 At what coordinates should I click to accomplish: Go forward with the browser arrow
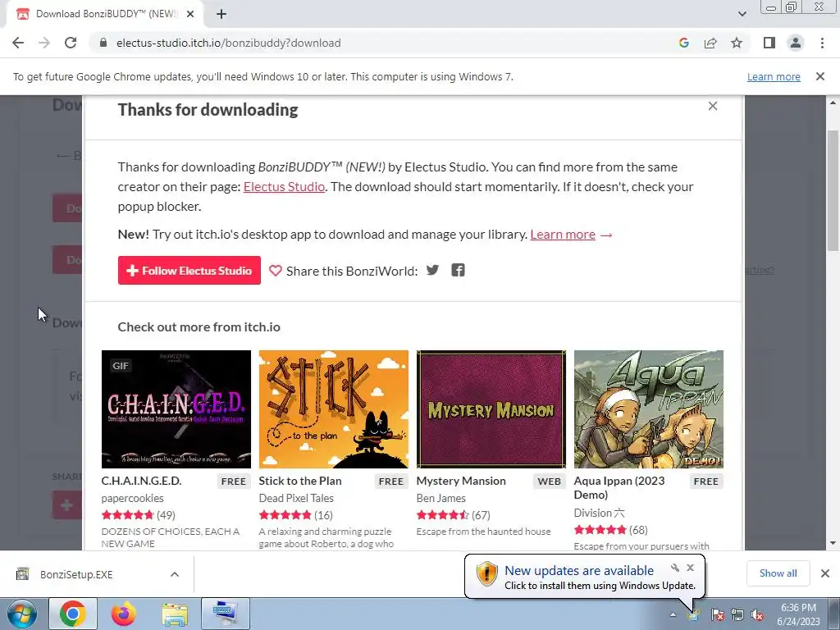44,43
